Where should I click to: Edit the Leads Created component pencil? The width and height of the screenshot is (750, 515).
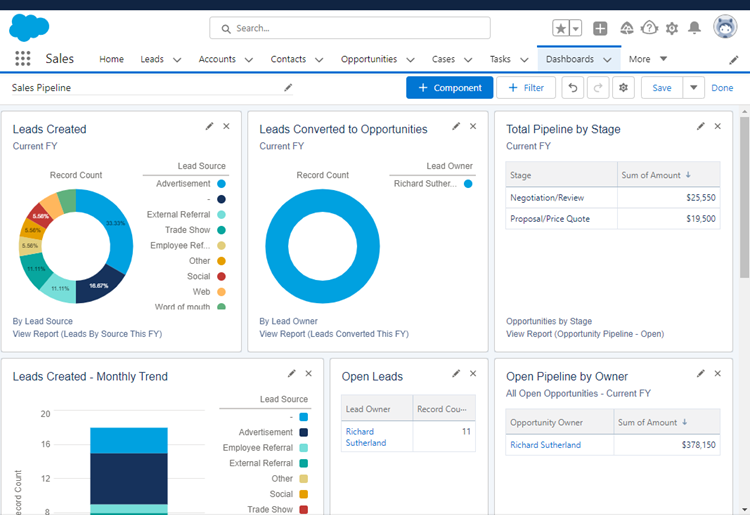point(209,127)
